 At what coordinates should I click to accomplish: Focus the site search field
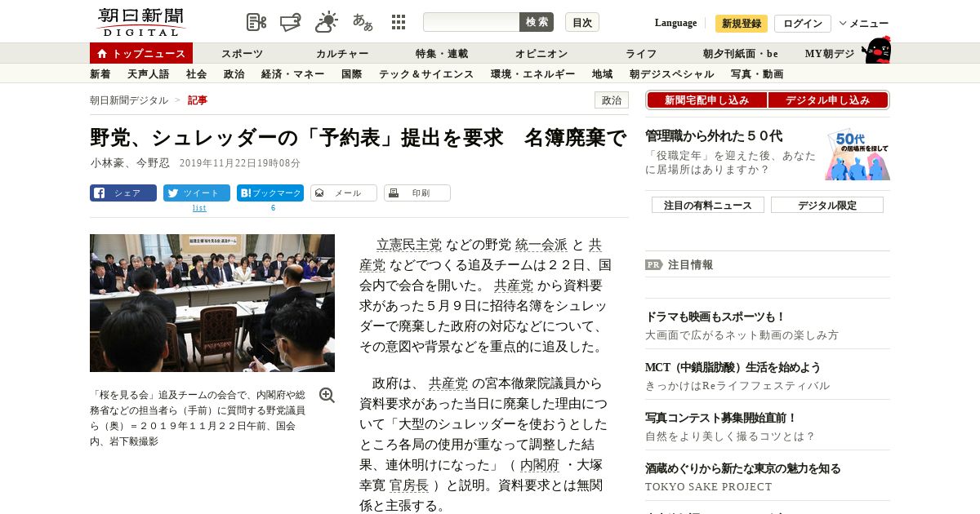[471, 22]
